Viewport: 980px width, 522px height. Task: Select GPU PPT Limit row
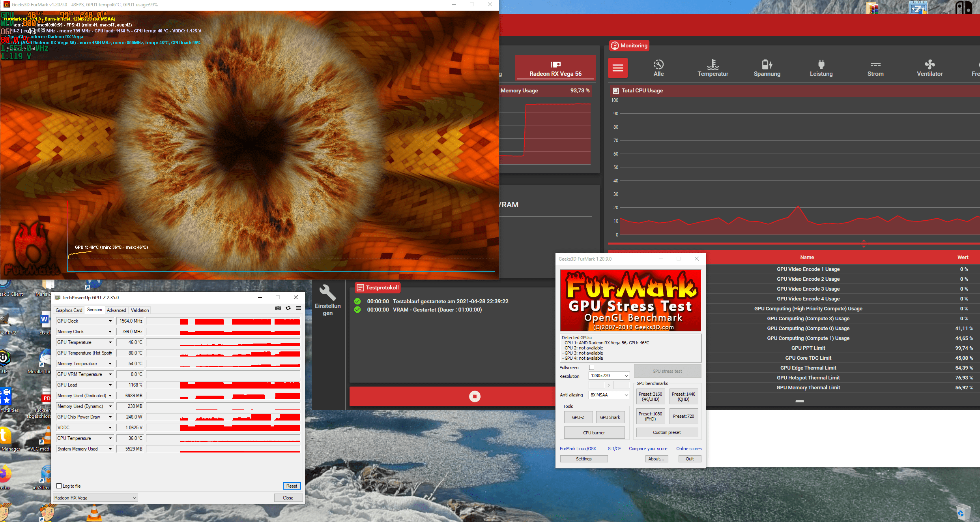[x=842, y=348]
